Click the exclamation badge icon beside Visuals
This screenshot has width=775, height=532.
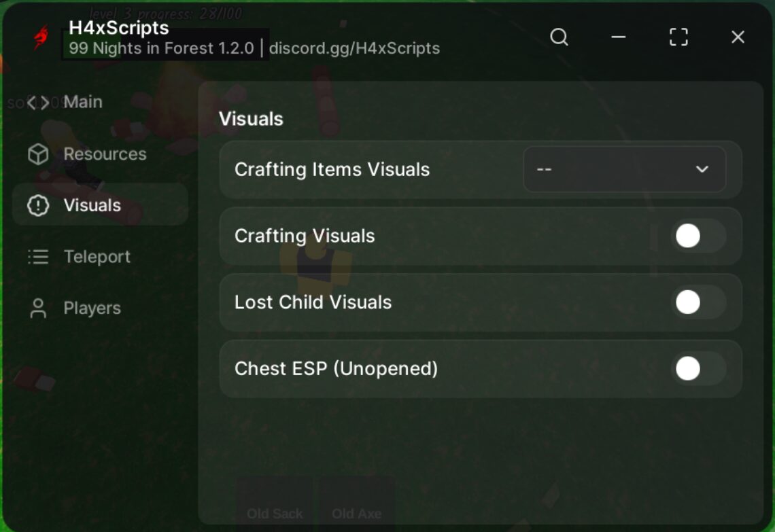[38, 205]
